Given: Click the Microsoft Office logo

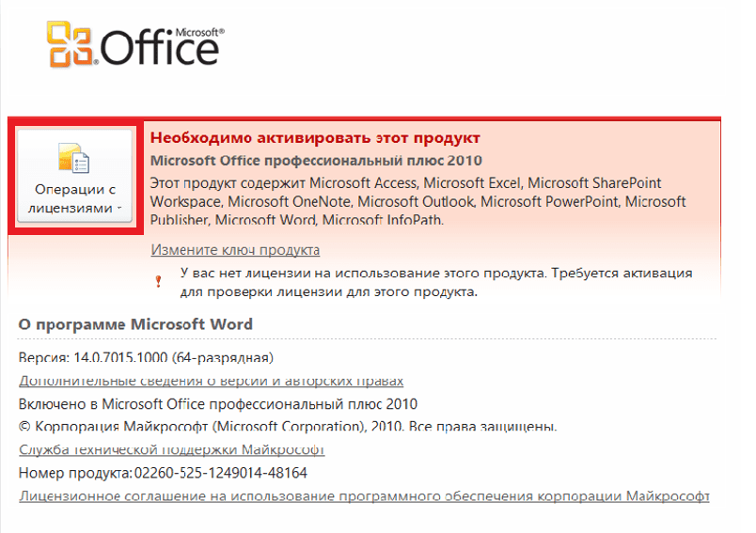Looking at the screenshot, I should click(x=135, y=44).
